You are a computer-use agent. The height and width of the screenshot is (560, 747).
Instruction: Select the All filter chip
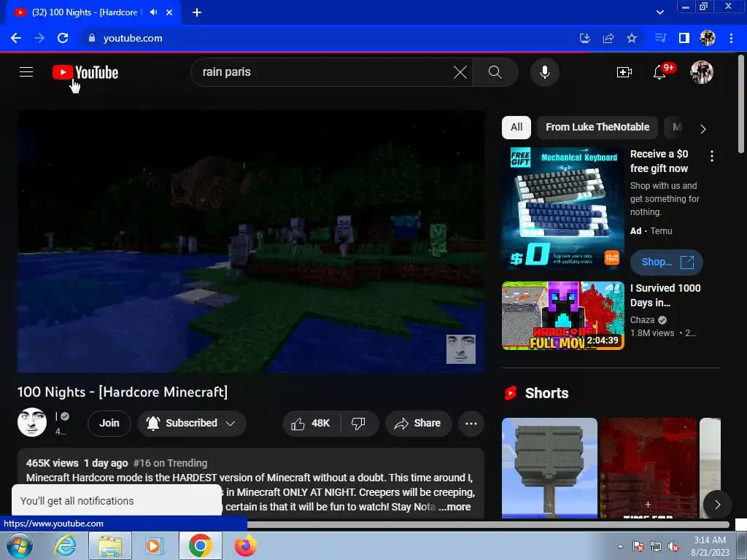coord(516,127)
